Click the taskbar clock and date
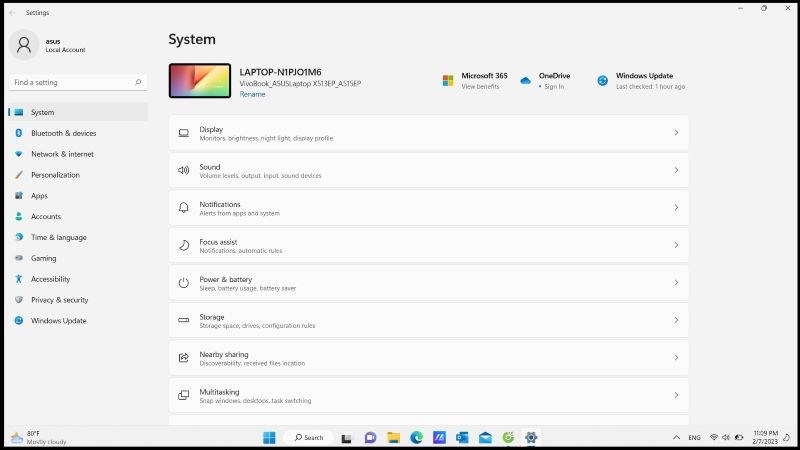 coord(765,438)
